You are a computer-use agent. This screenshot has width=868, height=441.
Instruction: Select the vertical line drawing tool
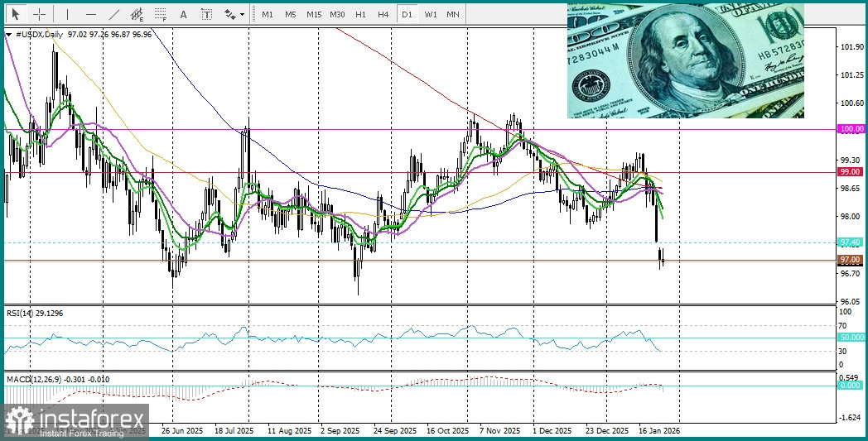click(x=67, y=14)
